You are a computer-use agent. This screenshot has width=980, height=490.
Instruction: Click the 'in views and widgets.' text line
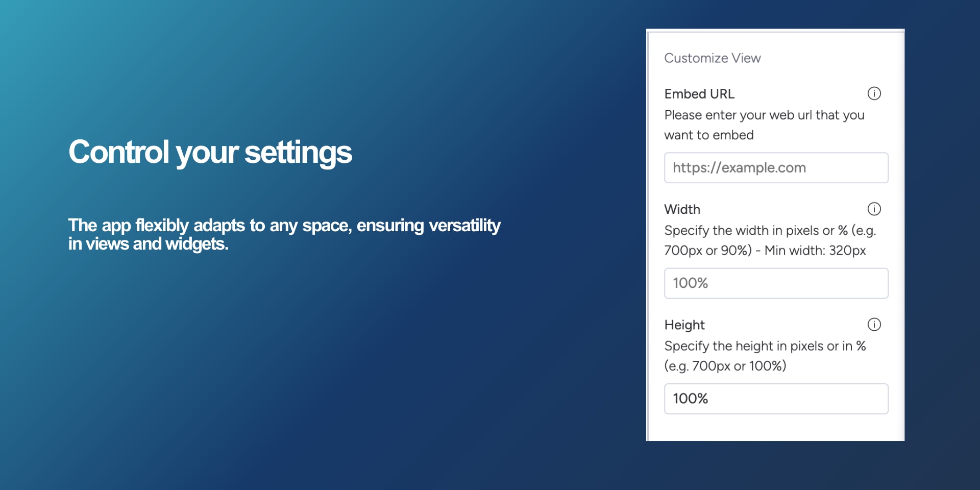tap(148, 244)
